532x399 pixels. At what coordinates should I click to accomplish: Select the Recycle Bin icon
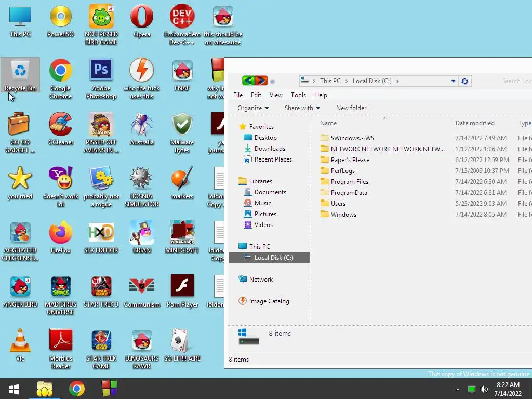point(20,75)
